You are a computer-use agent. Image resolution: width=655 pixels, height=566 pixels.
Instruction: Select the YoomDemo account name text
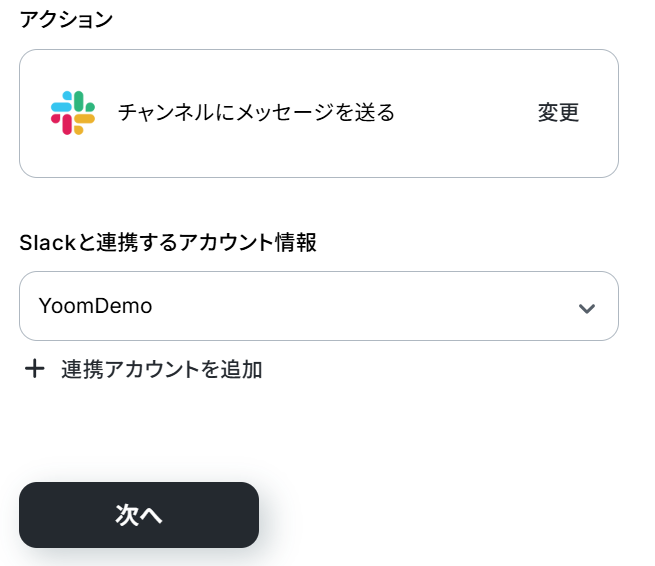pos(95,306)
